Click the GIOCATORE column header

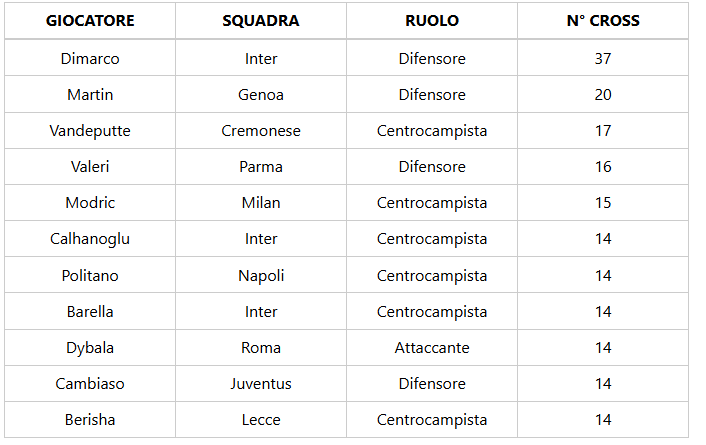[90, 20]
